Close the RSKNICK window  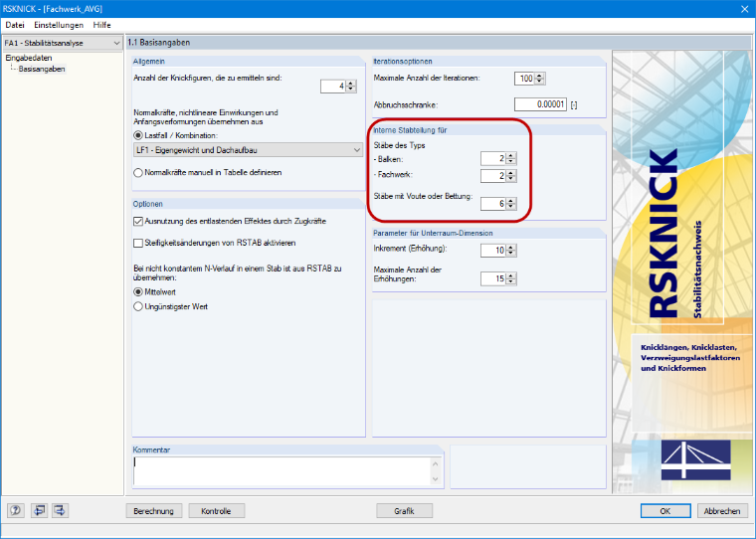[744, 9]
